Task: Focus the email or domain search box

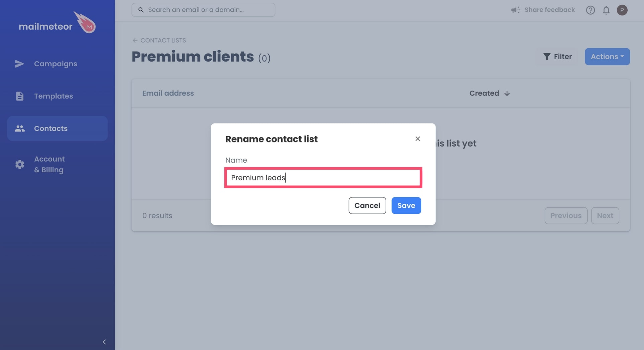Action: (x=203, y=10)
